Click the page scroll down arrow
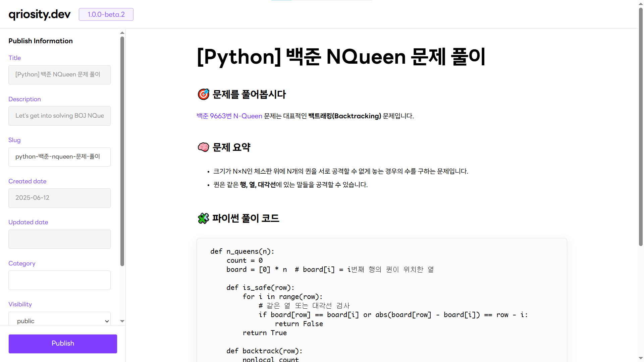Screen dimensions: 644x362 [641, 358]
